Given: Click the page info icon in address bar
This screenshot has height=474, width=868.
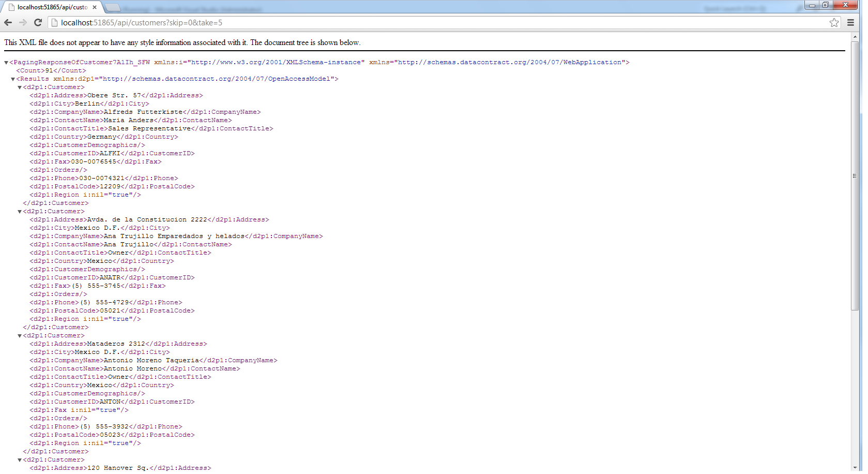Looking at the screenshot, I should pyautogui.click(x=54, y=23).
